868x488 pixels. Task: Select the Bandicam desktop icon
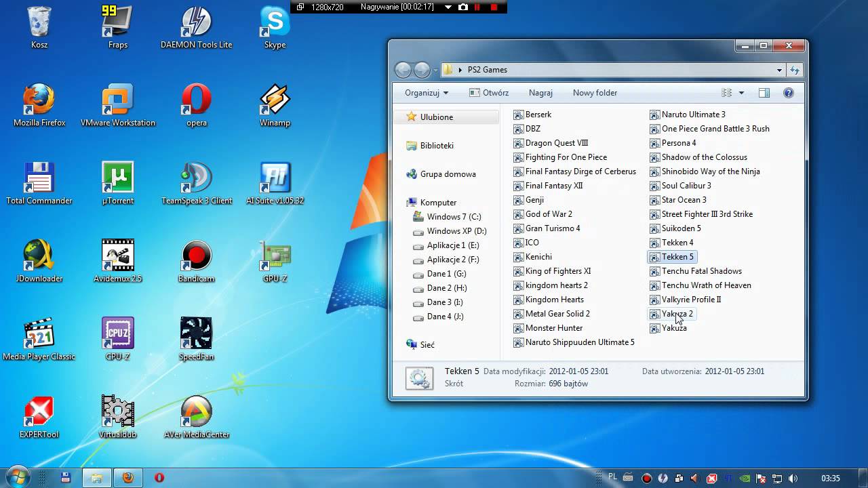(196, 262)
